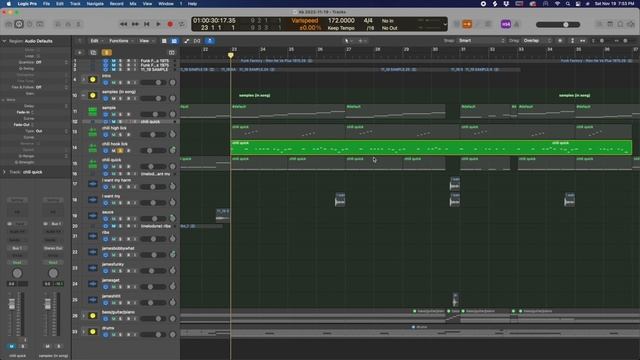Toggle the Show Flex button
Image resolution: width=640 pixels, height=360 pixels.
tap(197, 41)
